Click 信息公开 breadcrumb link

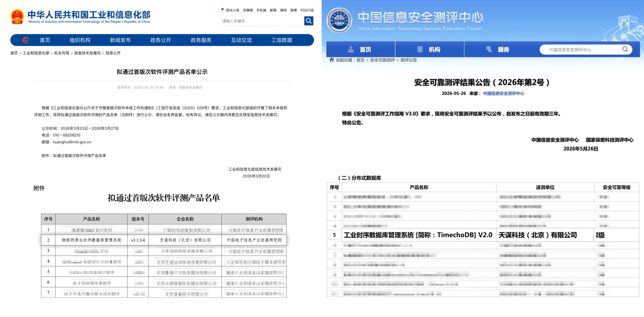click(113, 53)
